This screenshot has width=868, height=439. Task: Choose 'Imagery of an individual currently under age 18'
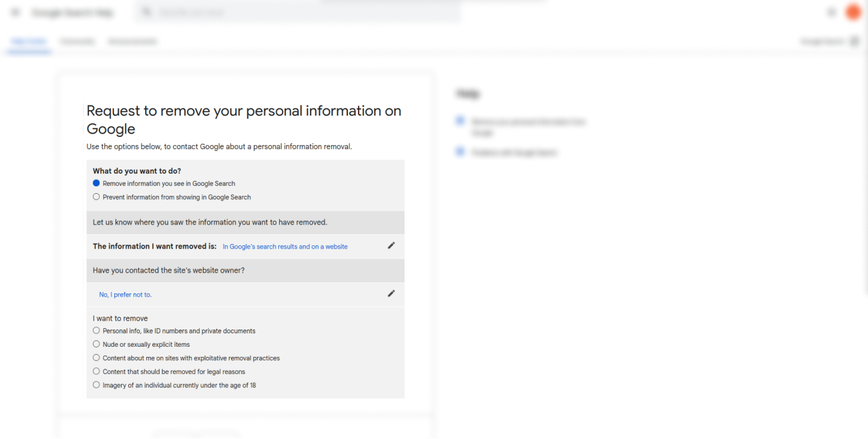tap(96, 385)
